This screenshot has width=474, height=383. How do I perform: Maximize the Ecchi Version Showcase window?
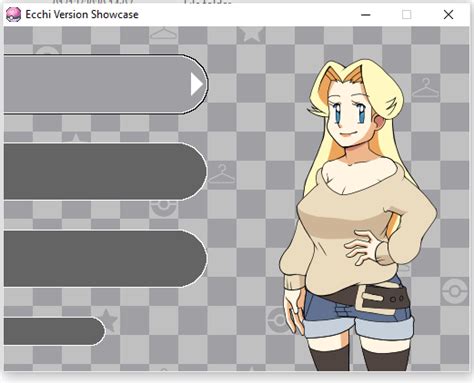pos(406,15)
